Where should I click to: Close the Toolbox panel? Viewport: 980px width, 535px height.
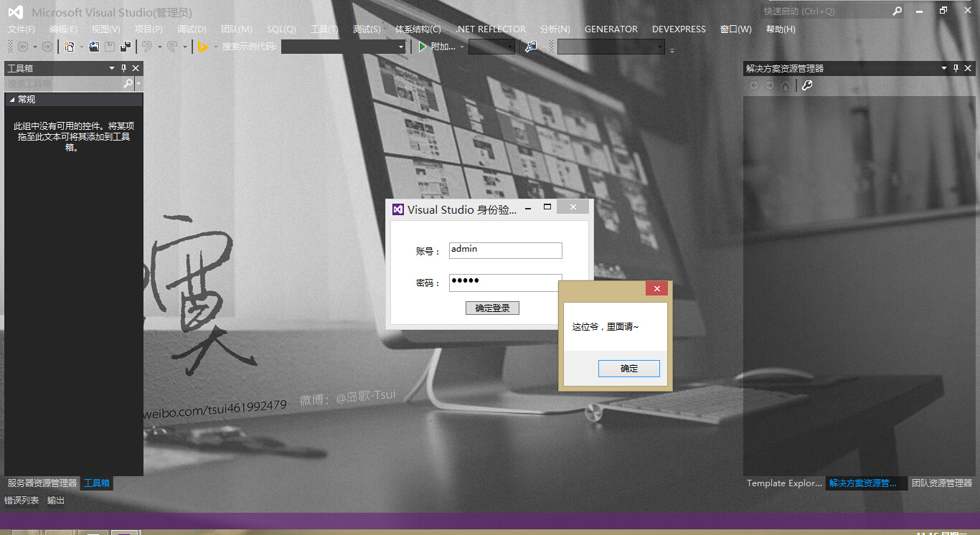[x=136, y=68]
